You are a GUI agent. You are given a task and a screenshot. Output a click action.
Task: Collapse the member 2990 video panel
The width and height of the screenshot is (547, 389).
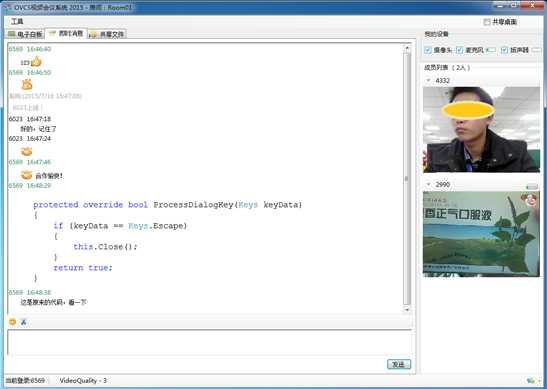pos(428,184)
